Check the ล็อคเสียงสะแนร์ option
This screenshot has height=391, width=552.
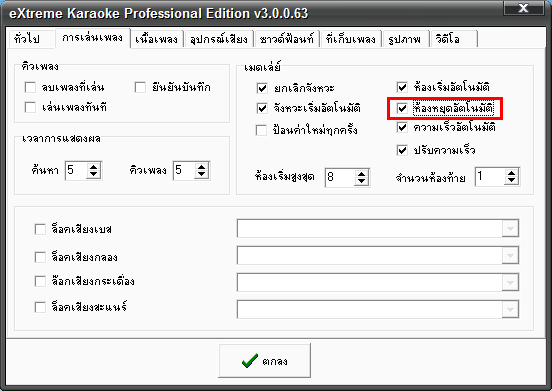[x=40, y=307]
